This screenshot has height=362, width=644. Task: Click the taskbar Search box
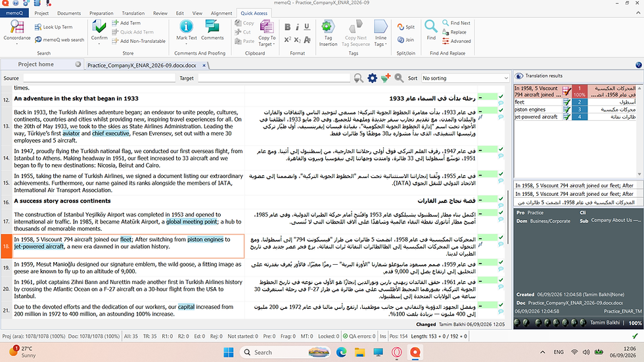coord(285,352)
